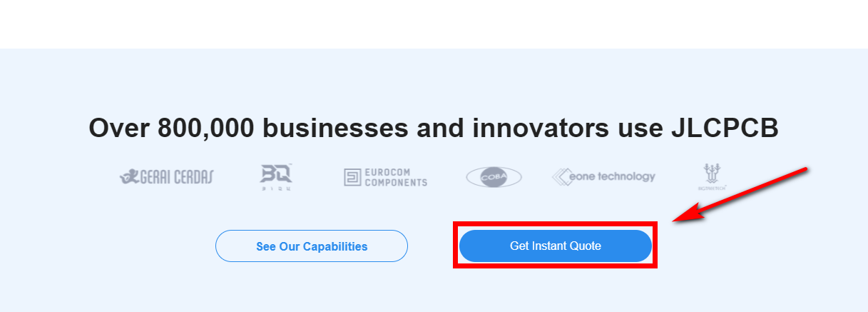The height and width of the screenshot is (312, 868).
Task: Click the Get Instant Quote button
Action: [555, 246]
